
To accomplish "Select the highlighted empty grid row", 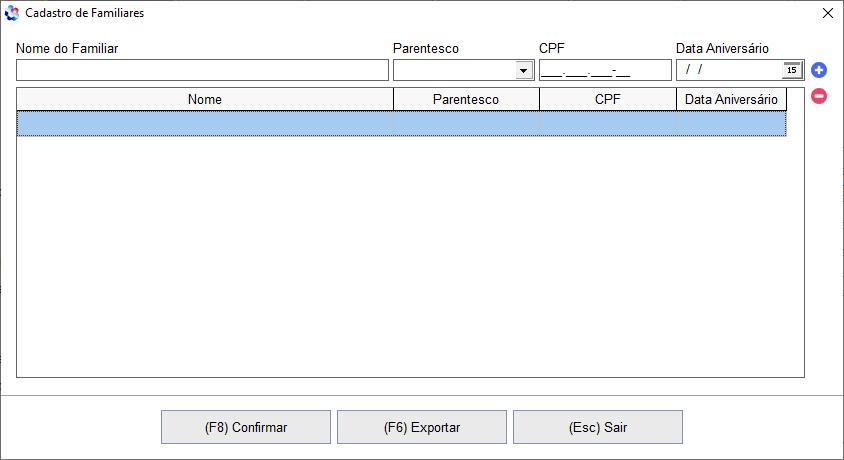I will pos(402,124).
